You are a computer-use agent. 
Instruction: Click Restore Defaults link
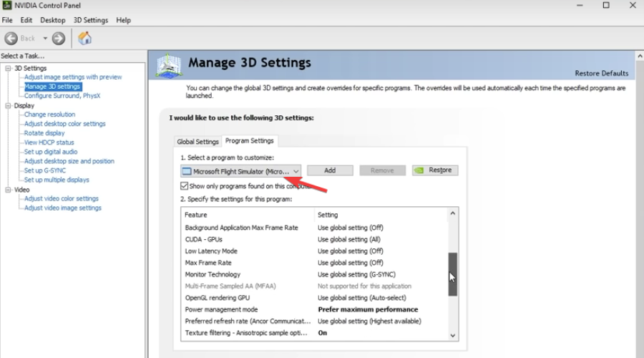[601, 73]
